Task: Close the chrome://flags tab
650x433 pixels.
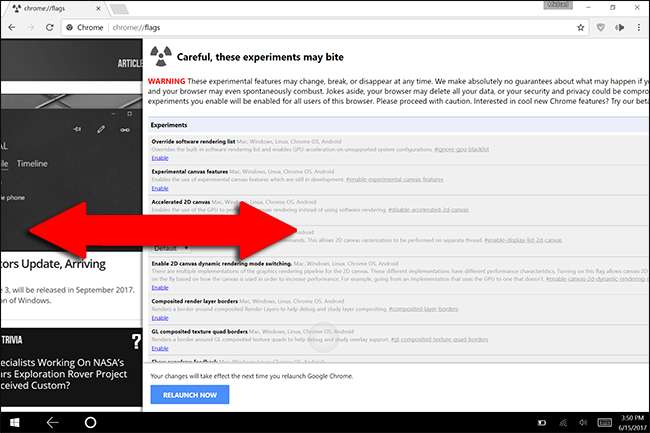Action: (98, 8)
